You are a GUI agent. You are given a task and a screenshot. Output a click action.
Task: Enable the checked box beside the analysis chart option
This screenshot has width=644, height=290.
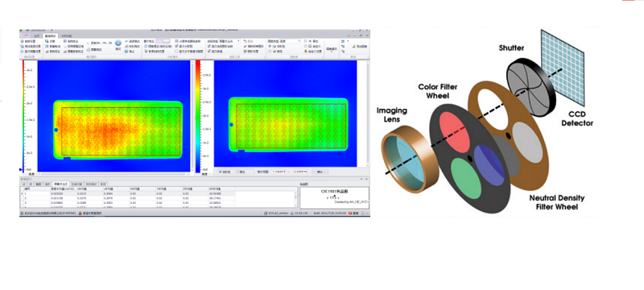[x=176, y=46]
